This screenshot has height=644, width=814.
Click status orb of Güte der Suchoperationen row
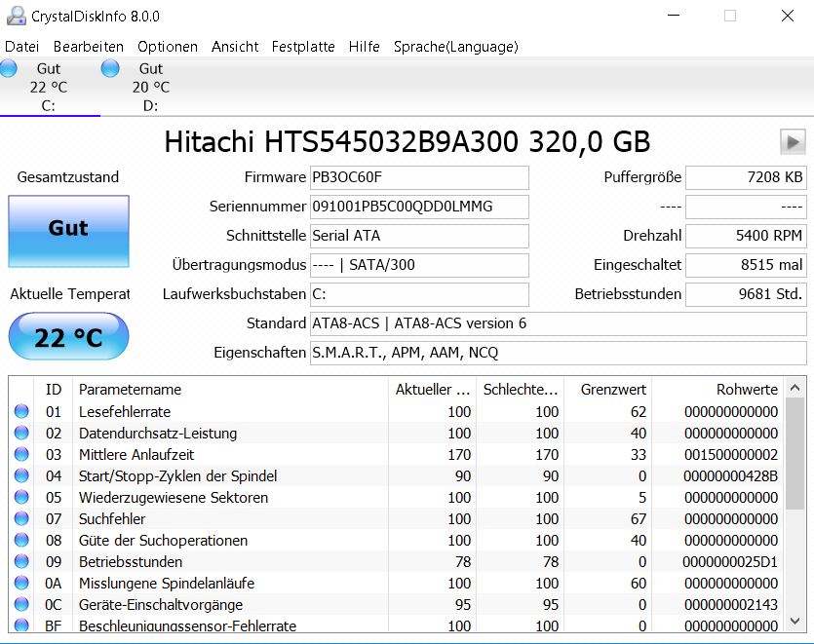point(21,540)
